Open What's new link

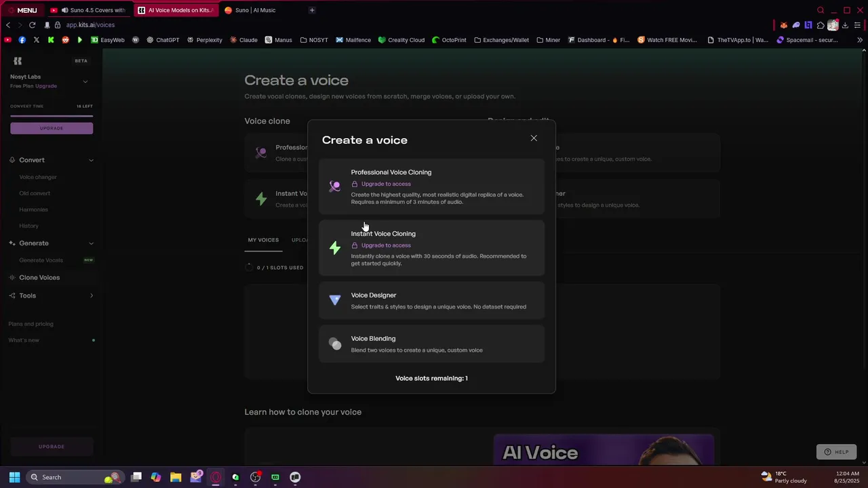coord(24,340)
